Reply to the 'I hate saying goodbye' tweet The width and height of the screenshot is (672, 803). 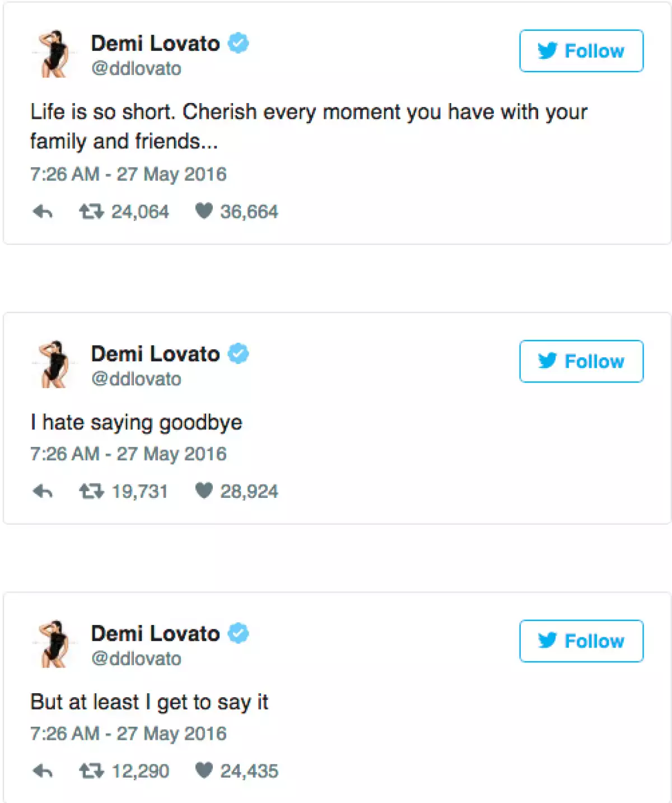pos(43,492)
